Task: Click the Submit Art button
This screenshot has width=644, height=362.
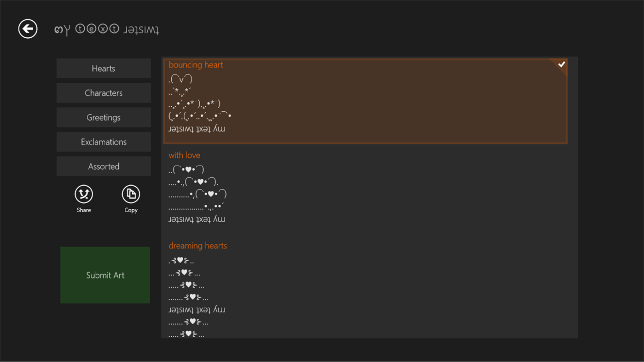Action: [104, 275]
